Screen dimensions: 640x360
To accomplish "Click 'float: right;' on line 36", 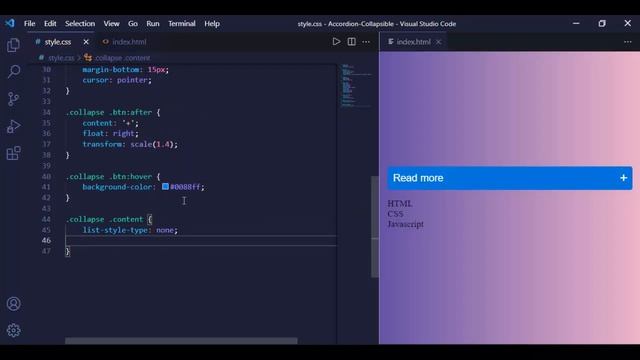I will pos(110,133).
